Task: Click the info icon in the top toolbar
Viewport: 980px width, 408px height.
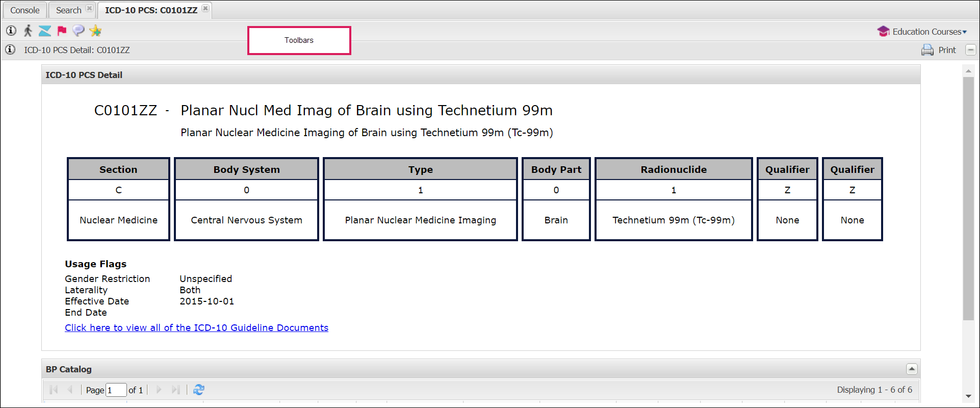Action: [x=11, y=31]
